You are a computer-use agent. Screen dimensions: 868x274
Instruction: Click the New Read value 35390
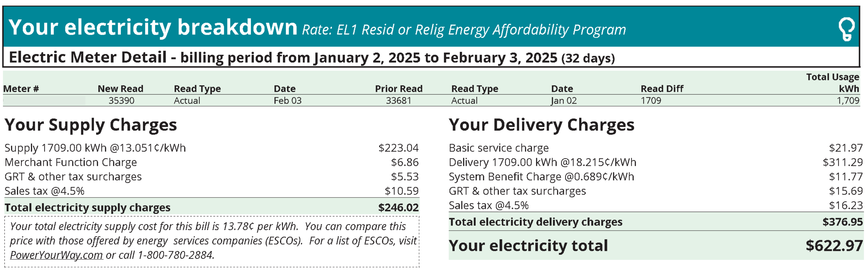click(121, 100)
